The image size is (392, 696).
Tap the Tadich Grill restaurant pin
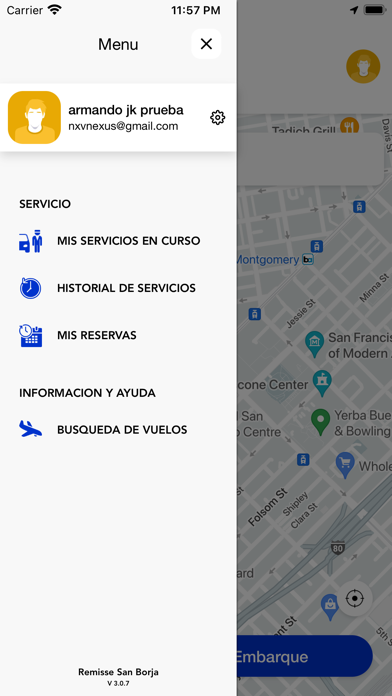tap(349, 126)
